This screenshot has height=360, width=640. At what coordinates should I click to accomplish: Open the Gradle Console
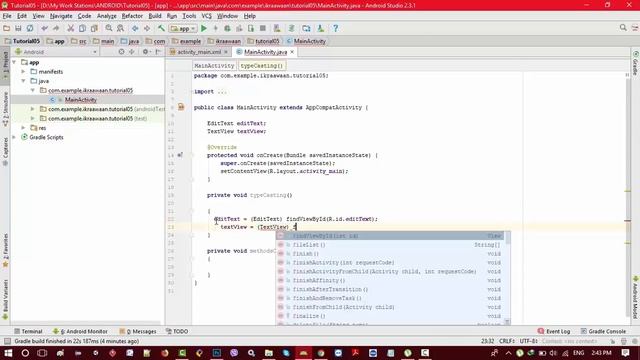(603, 331)
